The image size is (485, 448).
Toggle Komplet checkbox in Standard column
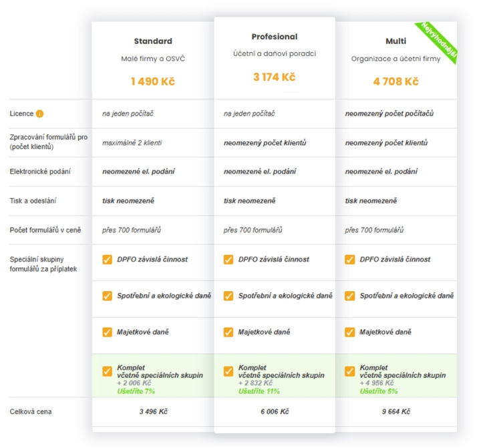(107, 372)
